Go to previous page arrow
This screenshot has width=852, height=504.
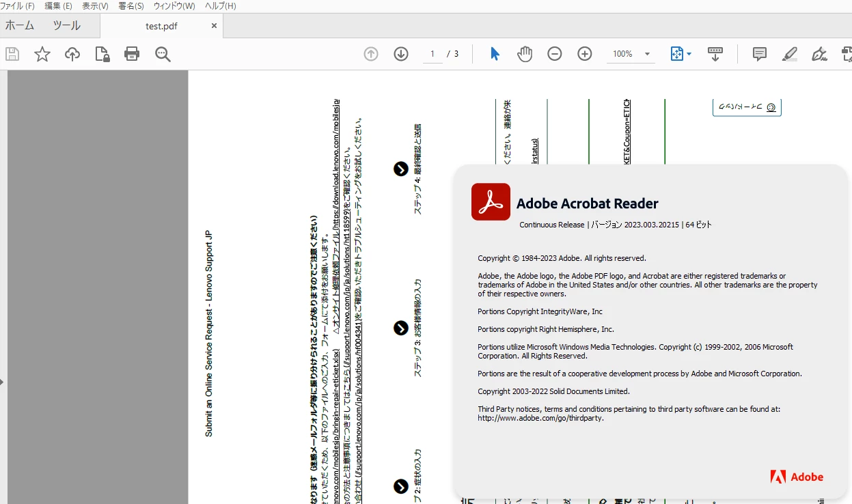click(371, 54)
